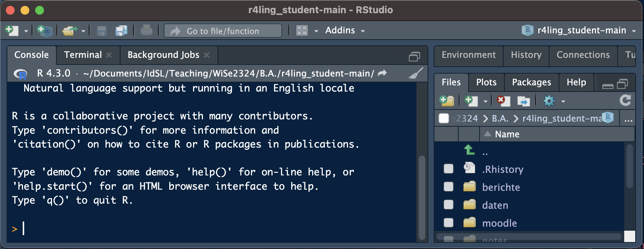The height and width of the screenshot is (249, 644).
Task: Click the green up-arrow parent directory icon
Action: [469, 150]
